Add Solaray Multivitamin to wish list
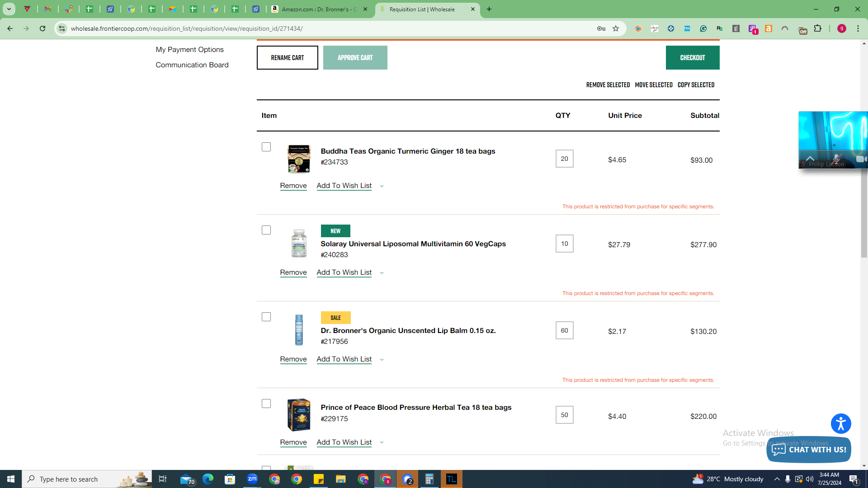Viewport: 868px width, 488px height. point(344,272)
